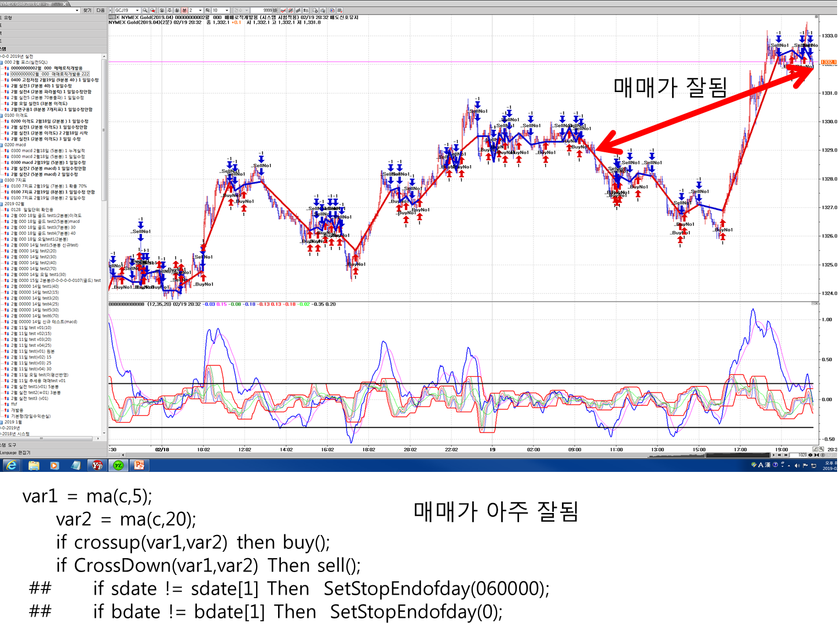This screenshot has width=840, height=634.
Task: Close the NYMEX Gold chart tab
Action: coord(65,3)
